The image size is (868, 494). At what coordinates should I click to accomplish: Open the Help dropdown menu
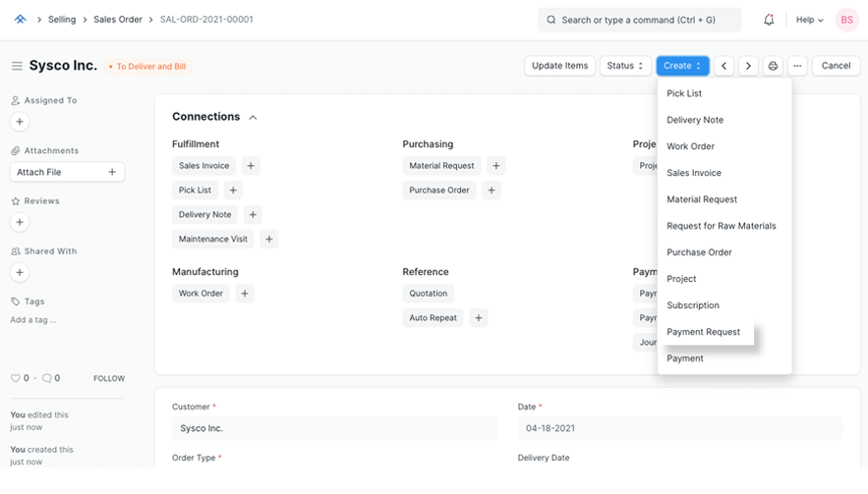(x=810, y=20)
